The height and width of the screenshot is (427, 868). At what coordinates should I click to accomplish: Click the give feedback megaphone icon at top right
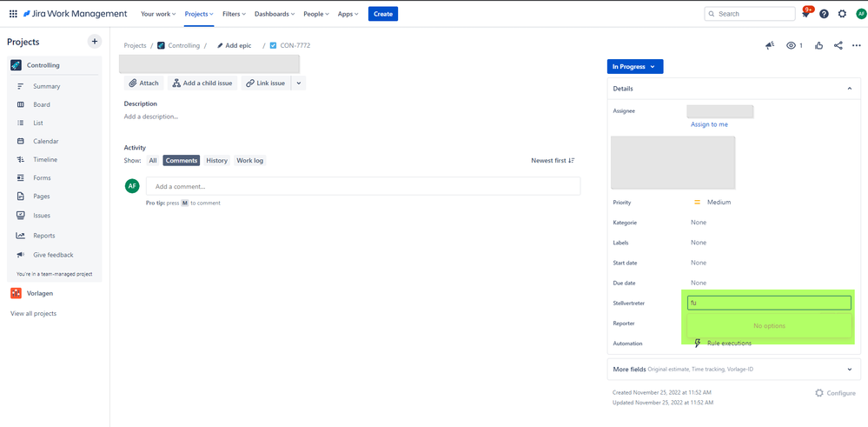pyautogui.click(x=770, y=45)
